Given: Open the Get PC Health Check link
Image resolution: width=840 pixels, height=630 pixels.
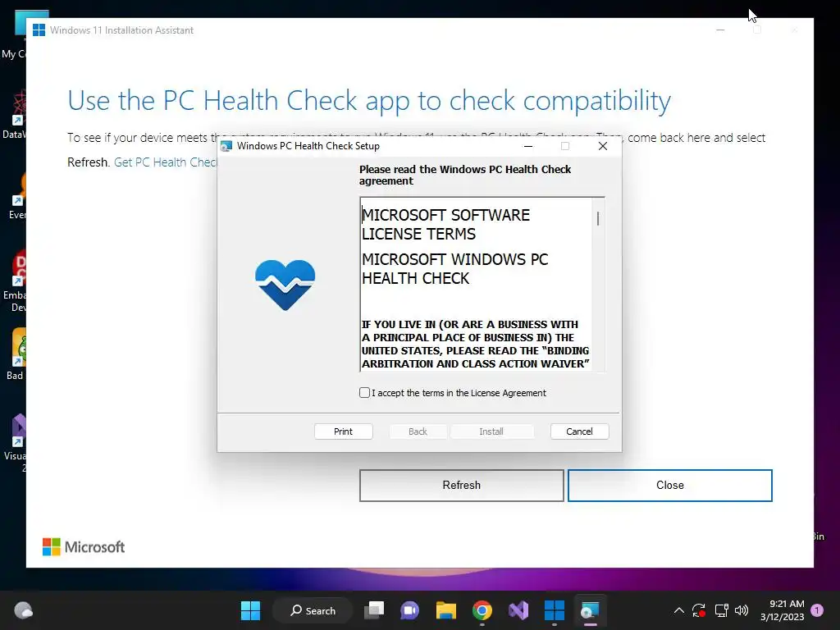Looking at the screenshot, I should point(166,162).
